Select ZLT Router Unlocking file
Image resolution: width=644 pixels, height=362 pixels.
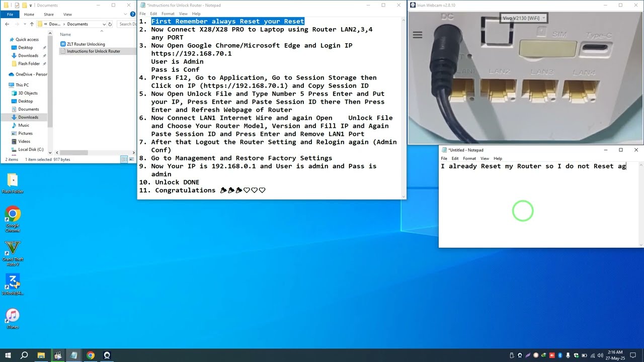pos(83,44)
